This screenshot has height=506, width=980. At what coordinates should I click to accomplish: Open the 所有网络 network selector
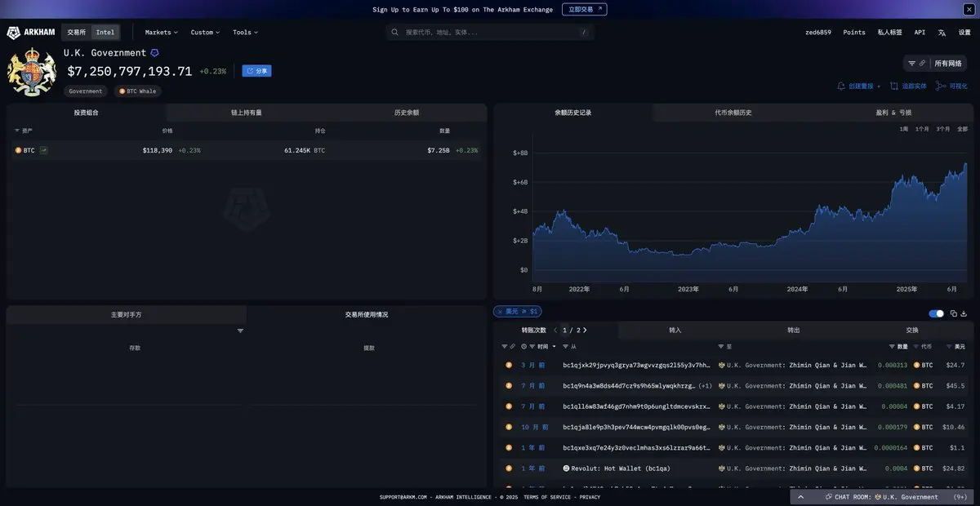click(x=948, y=63)
